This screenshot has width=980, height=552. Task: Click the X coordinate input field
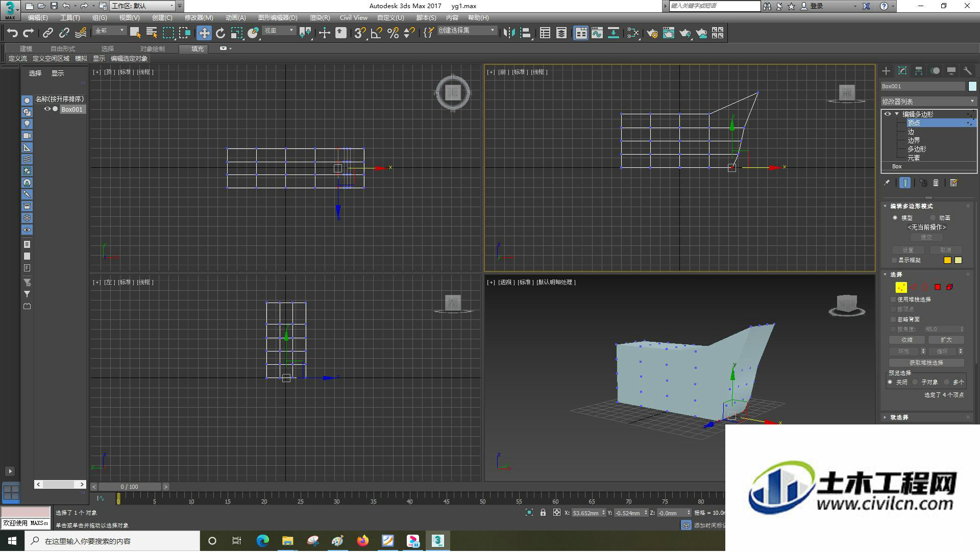(x=585, y=513)
